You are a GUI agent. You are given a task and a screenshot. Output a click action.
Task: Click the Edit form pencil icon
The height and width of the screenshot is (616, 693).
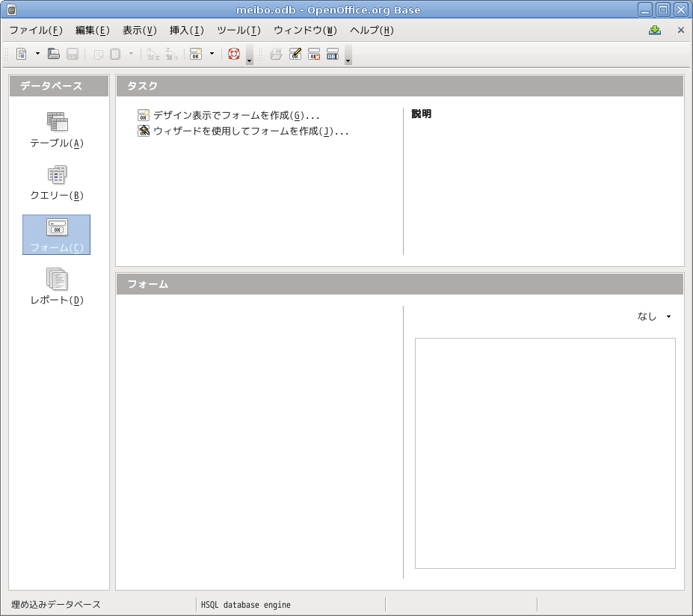[295, 54]
